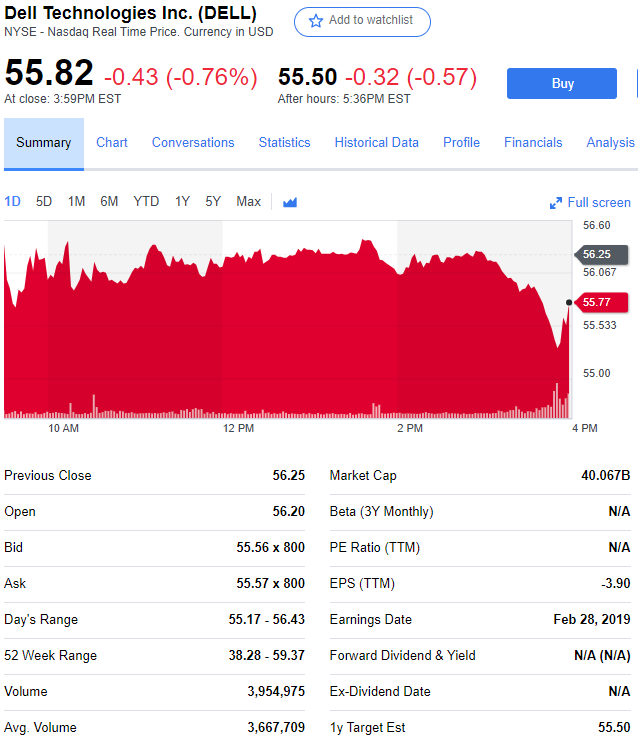Select the 5D chart range

coord(44,202)
